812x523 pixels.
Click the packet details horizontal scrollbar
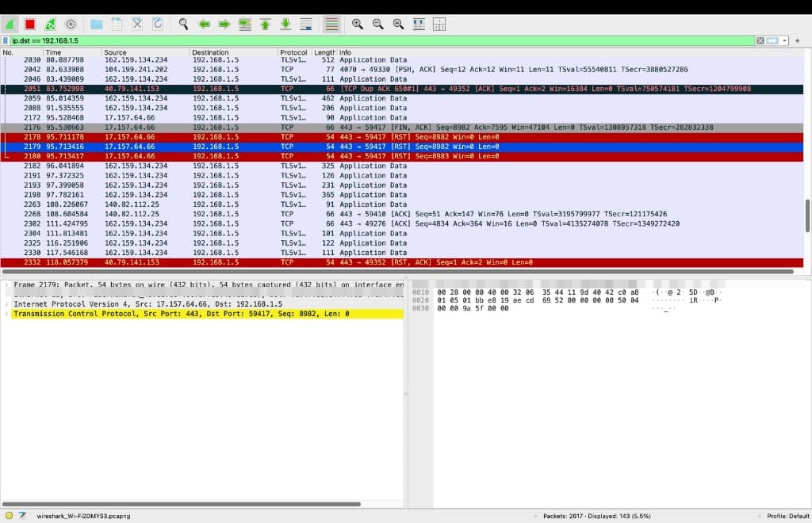tap(182, 504)
